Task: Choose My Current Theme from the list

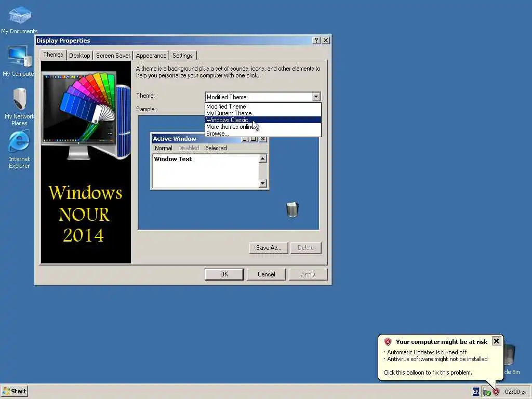Action: coord(263,113)
